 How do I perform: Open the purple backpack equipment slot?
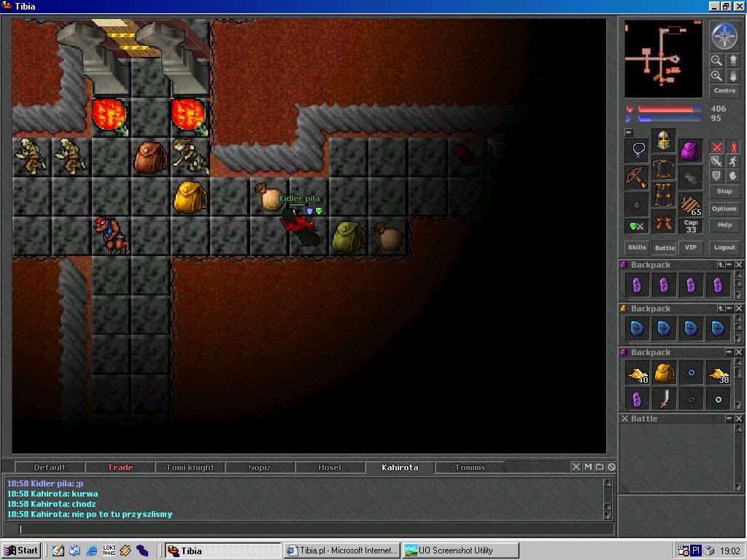(690, 151)
